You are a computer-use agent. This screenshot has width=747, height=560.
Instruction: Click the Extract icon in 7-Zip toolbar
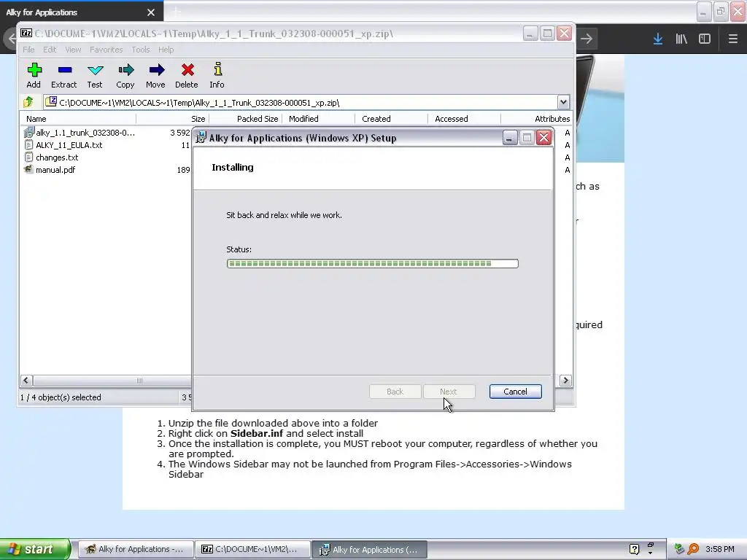[64, 75]
